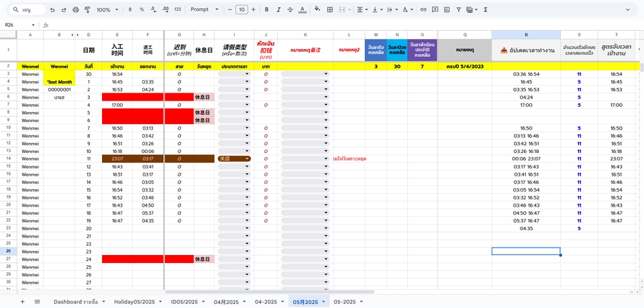Increase the decimal places
The width and height of the screenshot is (644, 308).
click(x=166, y=9)
